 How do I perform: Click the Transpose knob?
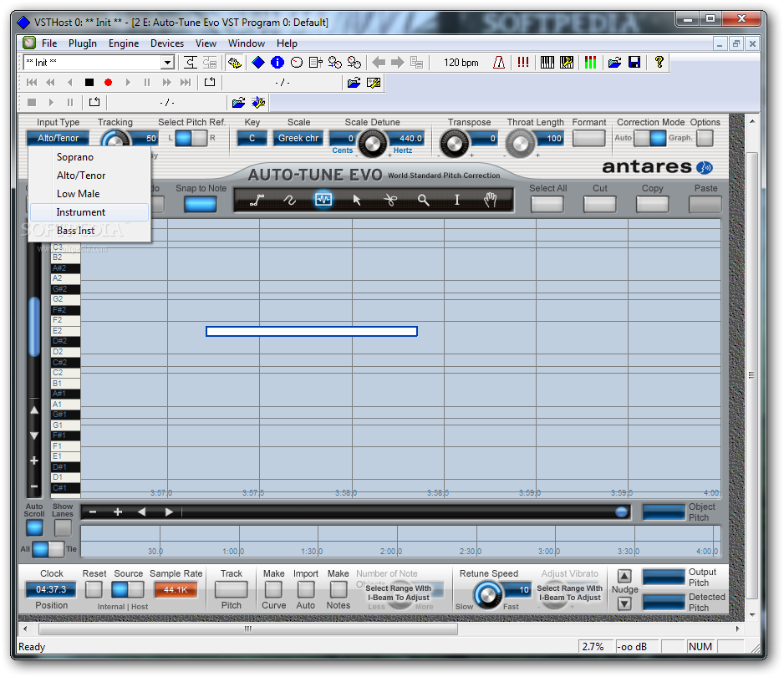tap(454, 144)
